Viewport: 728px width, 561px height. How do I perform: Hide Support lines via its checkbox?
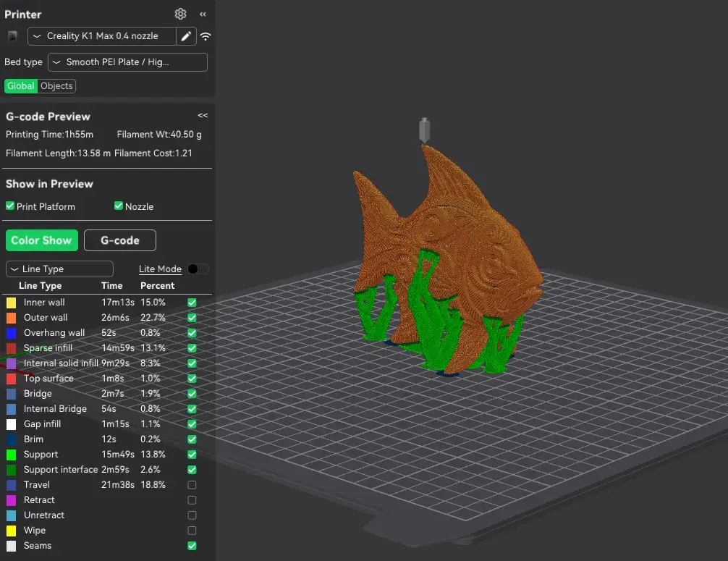192,455
